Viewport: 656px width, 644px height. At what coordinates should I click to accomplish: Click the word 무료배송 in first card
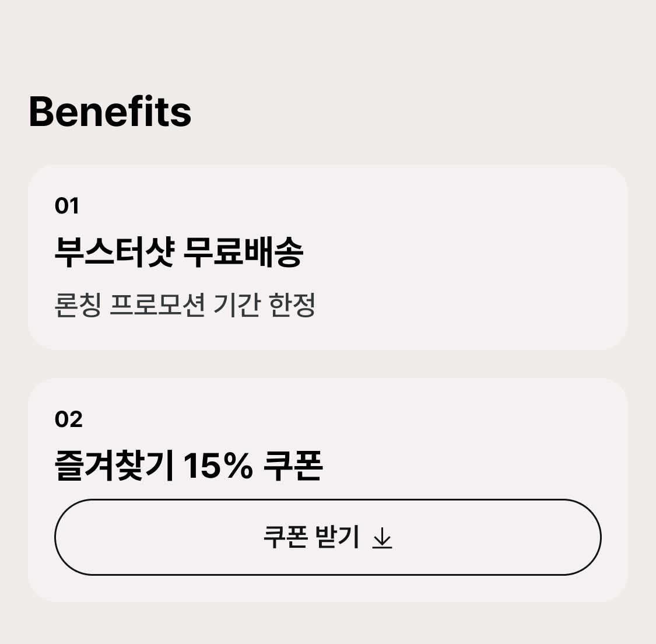pyautogui.click(x=243, y=252)
